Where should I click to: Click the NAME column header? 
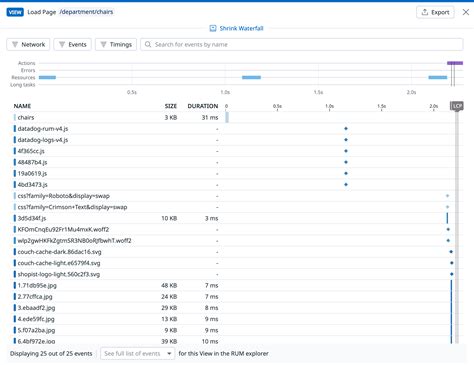click(x=22, y=106)
